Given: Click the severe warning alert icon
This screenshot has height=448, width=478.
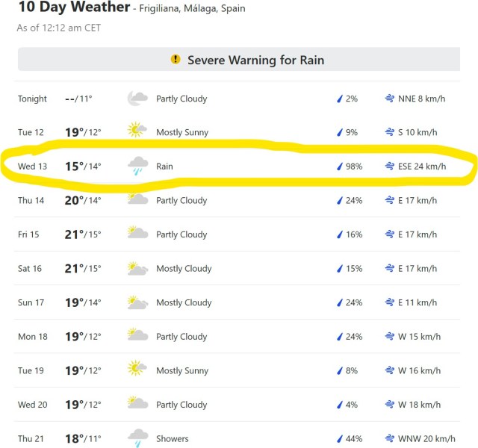Looking at the screenshot, I should pos(176,59).
